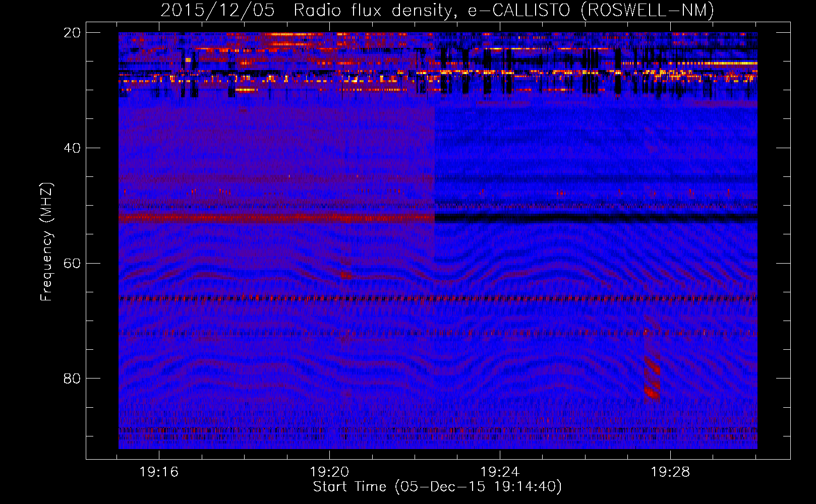Click the red burst feature near 19:27 at 80 MHz
The height and width of the screenshot is (504, 816).
click(652, 378)
